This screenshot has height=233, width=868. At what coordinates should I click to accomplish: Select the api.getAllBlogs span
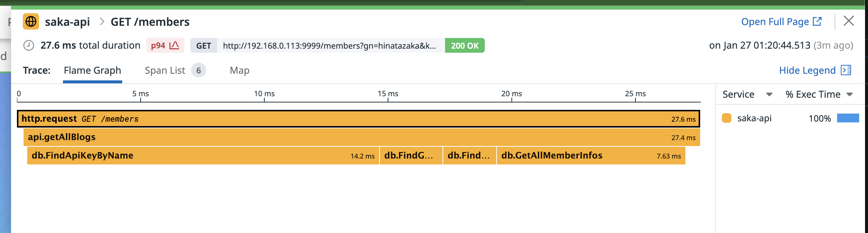(x=362, y=137)
